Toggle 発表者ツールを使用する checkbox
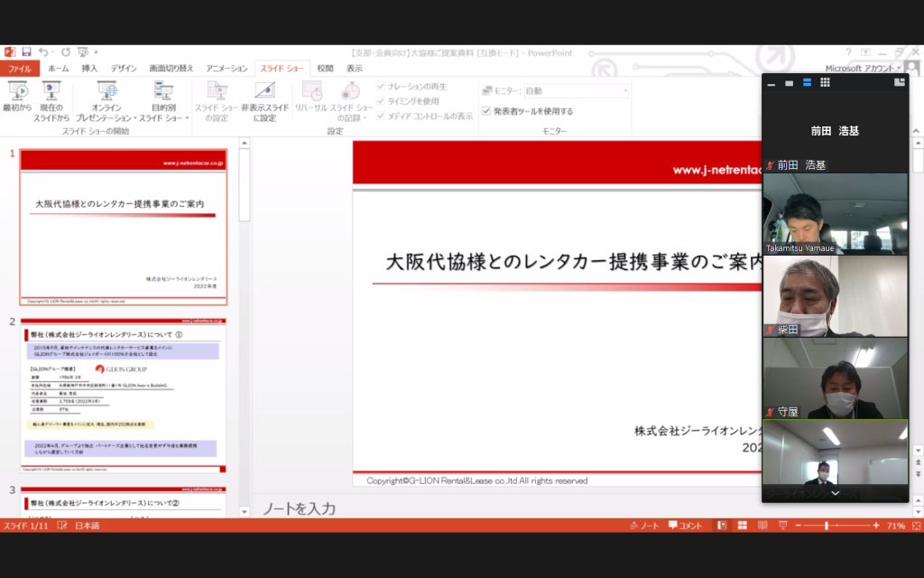Viewport: 924px width, 578px height. pos(486,111)
